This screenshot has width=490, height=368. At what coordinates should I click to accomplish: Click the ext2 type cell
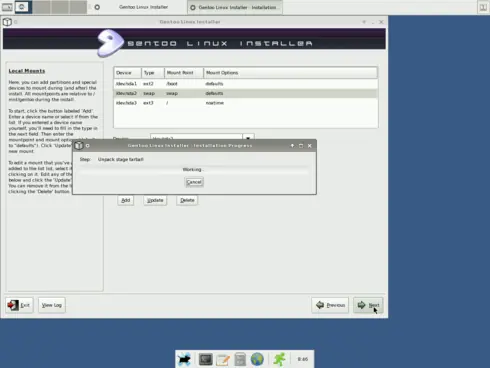click(148, 84)
